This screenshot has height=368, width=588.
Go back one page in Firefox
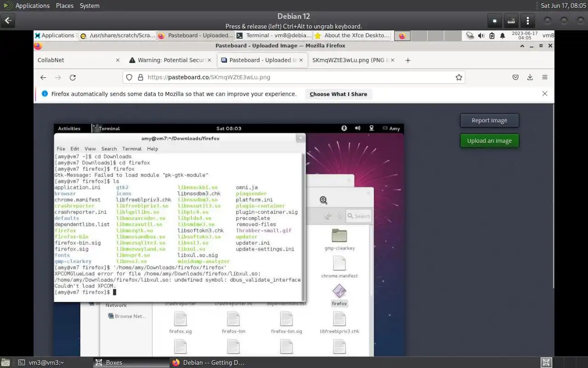(x=43, y=77)
